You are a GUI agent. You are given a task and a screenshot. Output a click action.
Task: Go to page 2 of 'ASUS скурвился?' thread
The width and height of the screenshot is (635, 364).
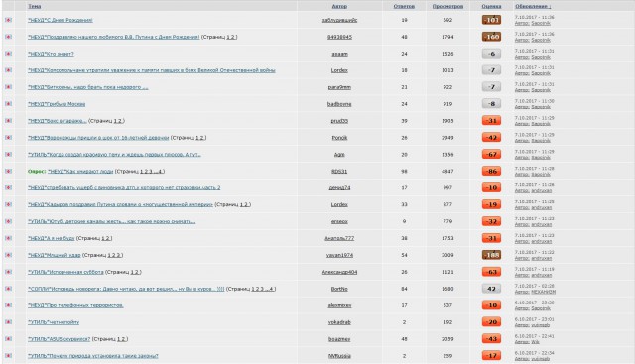[x=123, y=339]
